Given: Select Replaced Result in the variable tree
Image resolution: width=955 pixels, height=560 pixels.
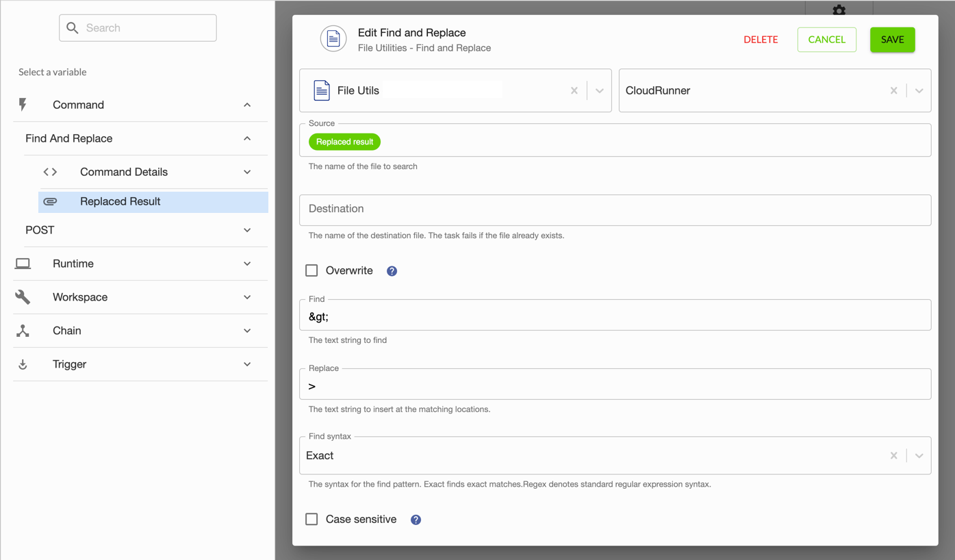Looking at the screenshot, I should click(x=120, y=201).
